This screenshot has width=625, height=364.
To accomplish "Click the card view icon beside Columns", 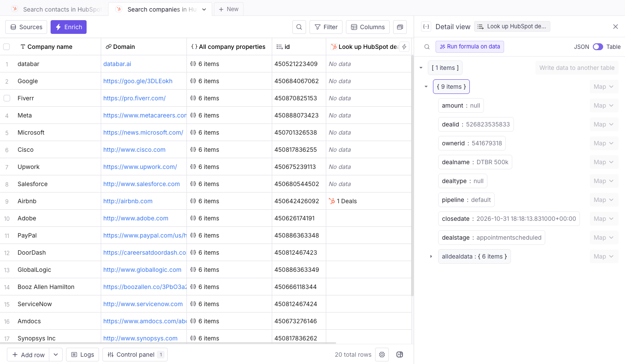I will (x=400, y=27).
